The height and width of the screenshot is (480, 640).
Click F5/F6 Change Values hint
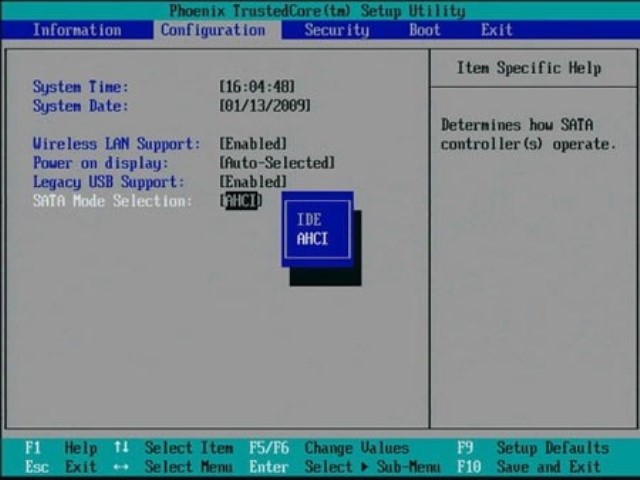coord(328,448)
